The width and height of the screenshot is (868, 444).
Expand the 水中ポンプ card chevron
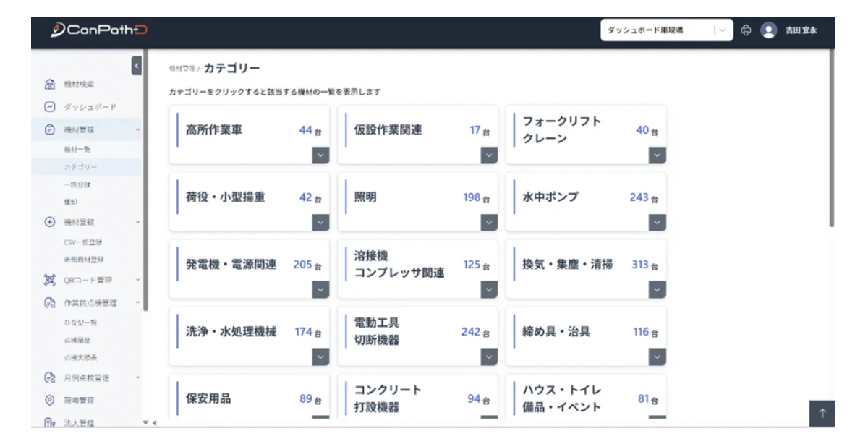coord(657,223)
